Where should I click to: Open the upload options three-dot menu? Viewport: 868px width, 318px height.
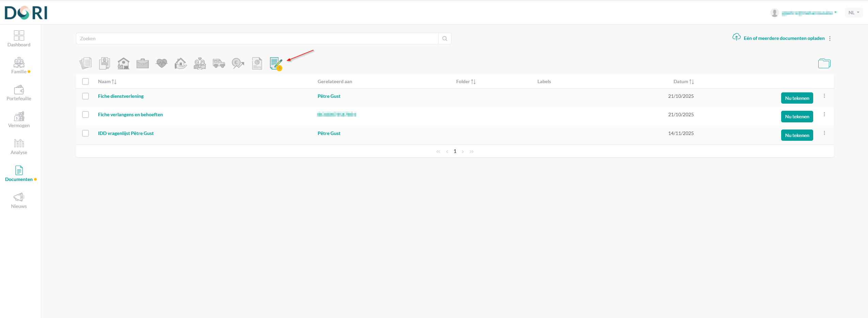[830, 39]
